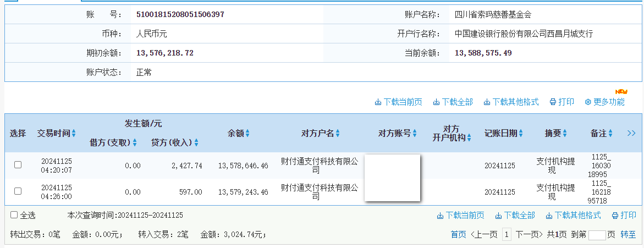Select query time text 20241125-20241125
644x248 pixels.
click(x=150, y=215)
